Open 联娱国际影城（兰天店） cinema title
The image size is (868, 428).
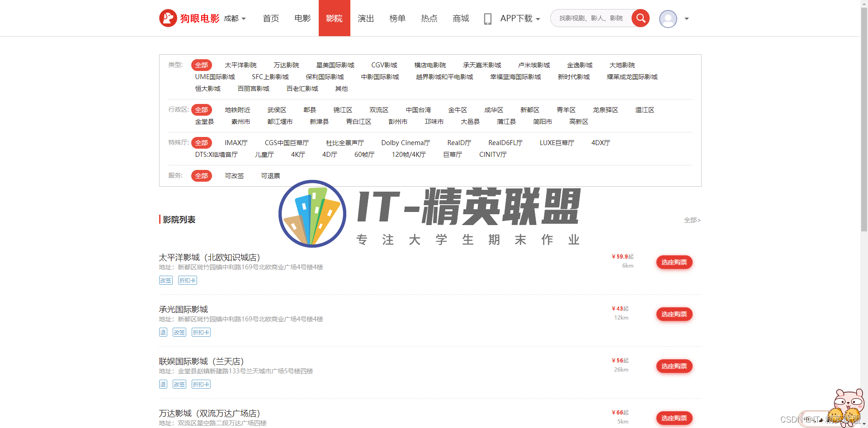click(x=202, y=361)
